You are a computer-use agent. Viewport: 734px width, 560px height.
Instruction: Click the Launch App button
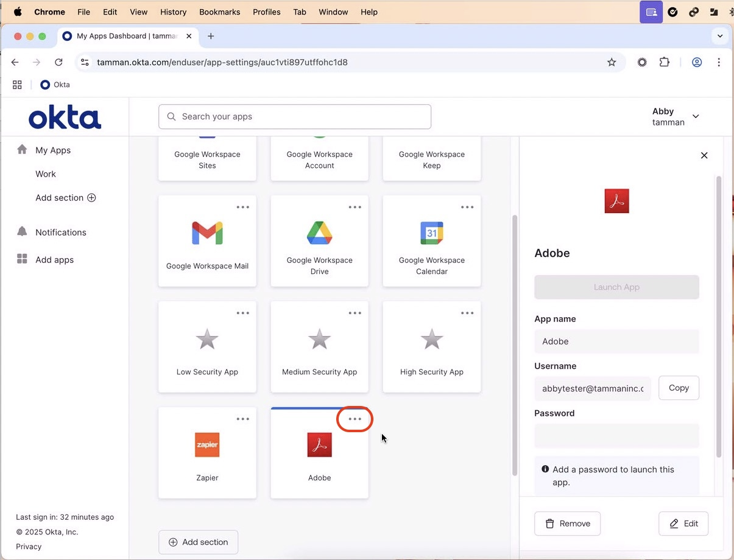616,287
